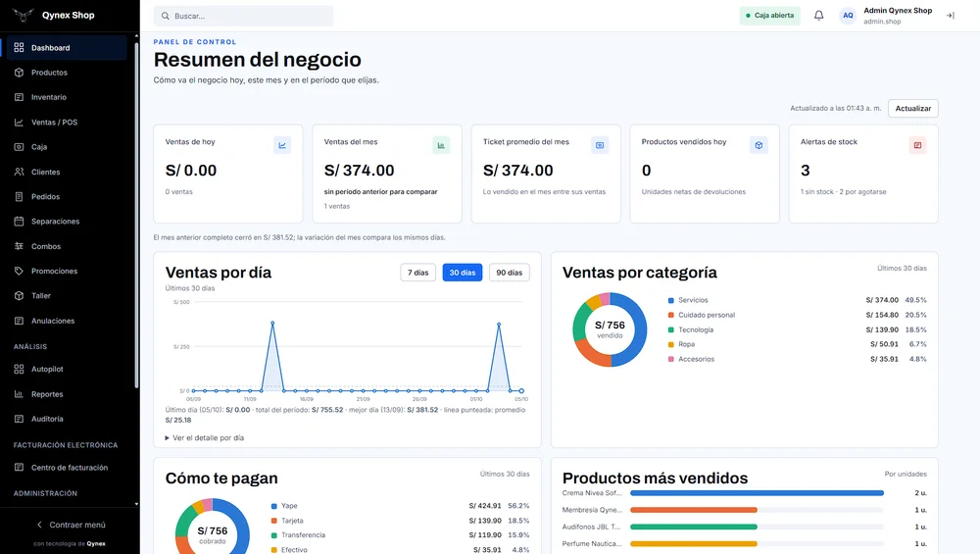Click the Tarjeta payment row
Viewport: 980px width, 554px height.
click(x=400, y=521)
